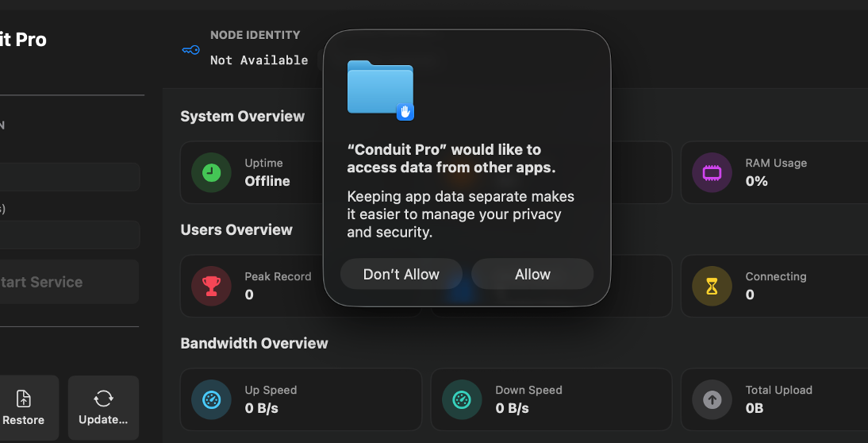The image size is (868, 443).
Task: Click the blue Up Speed gauge icon
Action: click(211, 399)
